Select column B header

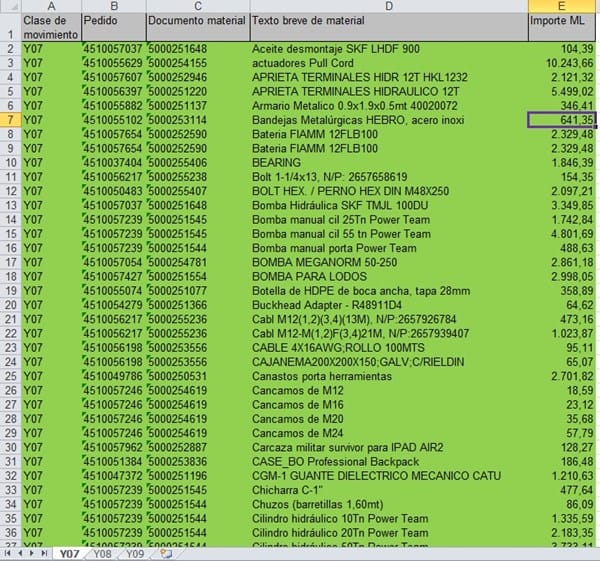point(114,6)
